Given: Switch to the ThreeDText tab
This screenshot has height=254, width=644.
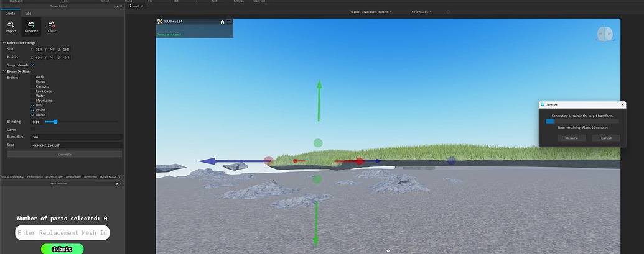Looking at the screenshot, I should pyautogui.click(x=90, y=177).
